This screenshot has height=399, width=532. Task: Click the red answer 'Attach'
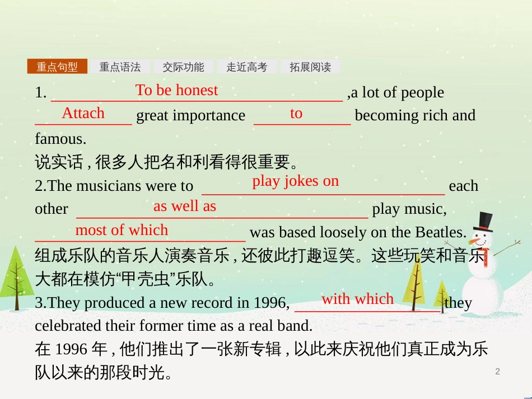point(83,113)
